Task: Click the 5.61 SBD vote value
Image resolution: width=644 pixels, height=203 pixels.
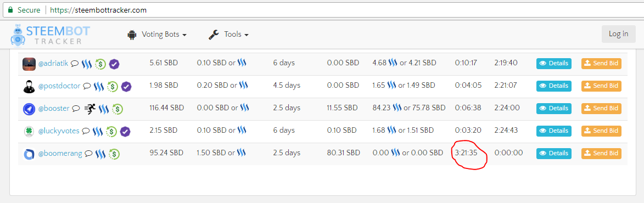Action: (x=164, y=63)
